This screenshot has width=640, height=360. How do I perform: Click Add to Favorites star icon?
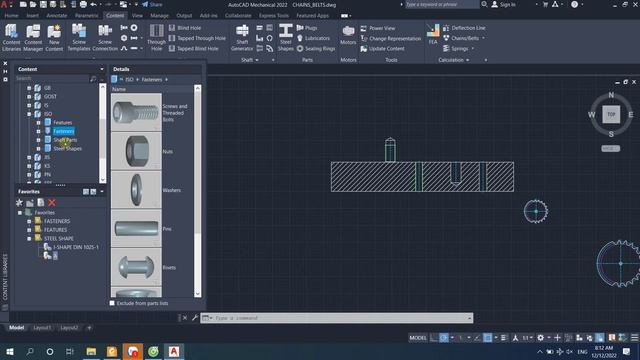click(x=19, y=202)
